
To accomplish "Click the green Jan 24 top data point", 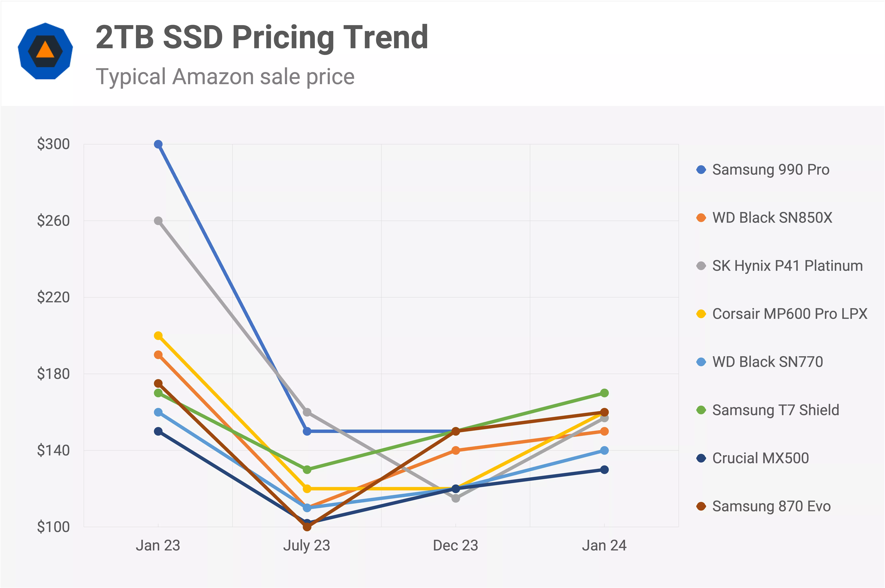I will [604, 393].
